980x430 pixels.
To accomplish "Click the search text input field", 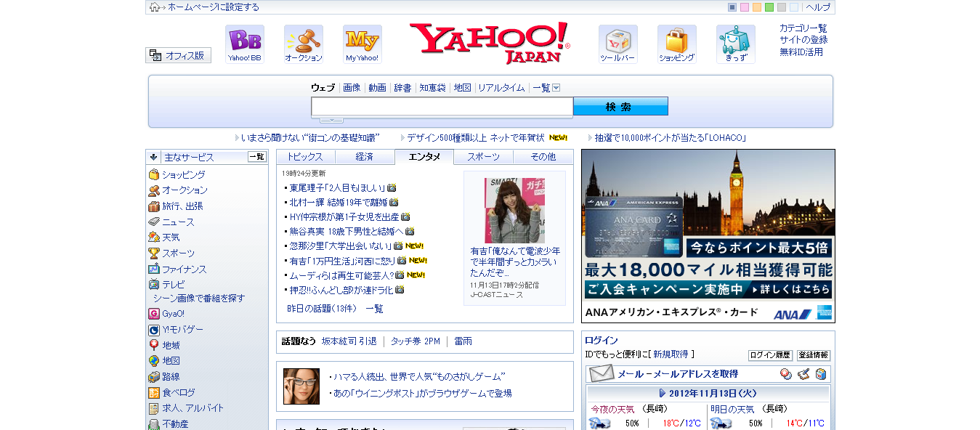I will [442, 107].
